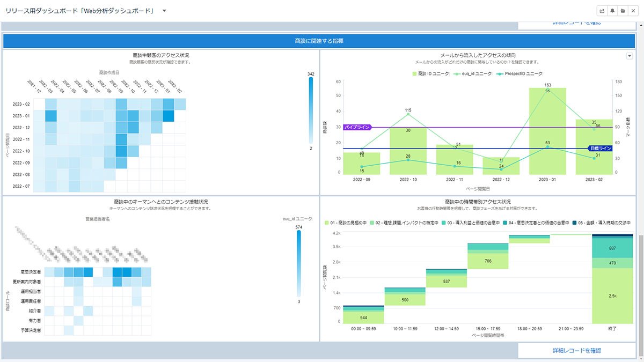
Task: Click the 予算決定者 row label
Action: pos(32,330)
